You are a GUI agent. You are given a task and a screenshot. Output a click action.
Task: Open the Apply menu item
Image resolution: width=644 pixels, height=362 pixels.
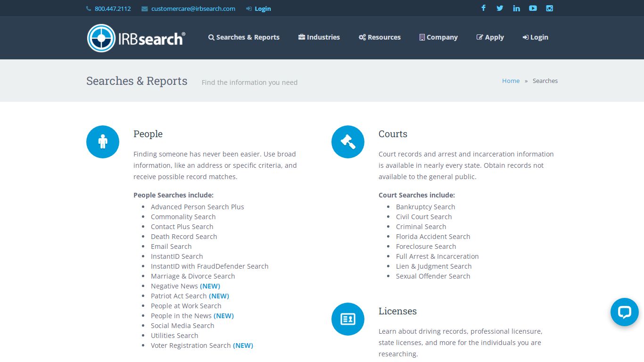click(490, 37)
